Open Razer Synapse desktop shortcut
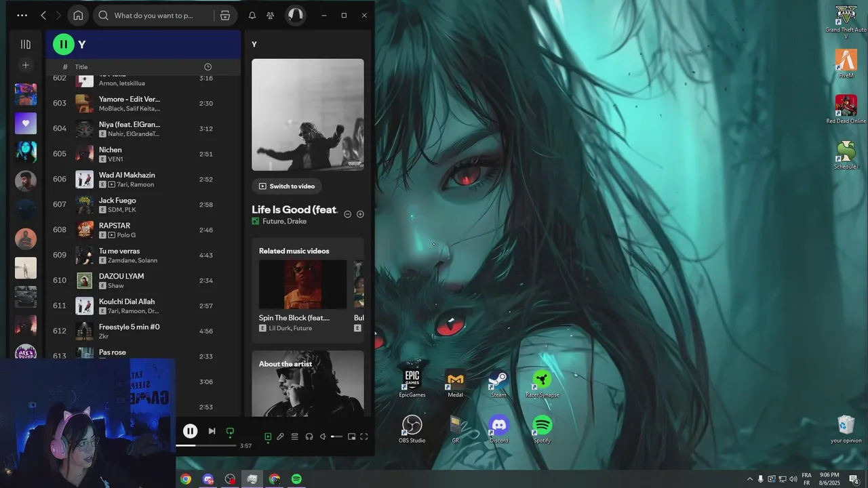The width and height of the screenshot is (868, 488). pyautogui.click(x=542, y=384)
